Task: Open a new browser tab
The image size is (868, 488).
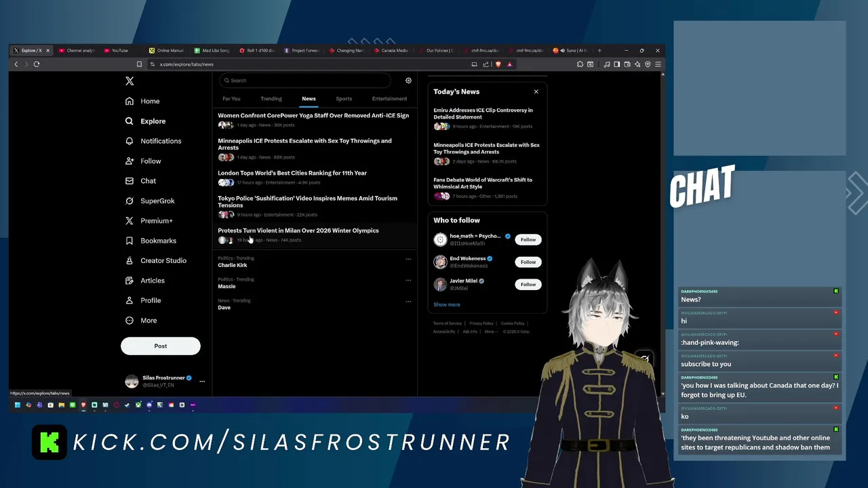Action: (599, 50)
